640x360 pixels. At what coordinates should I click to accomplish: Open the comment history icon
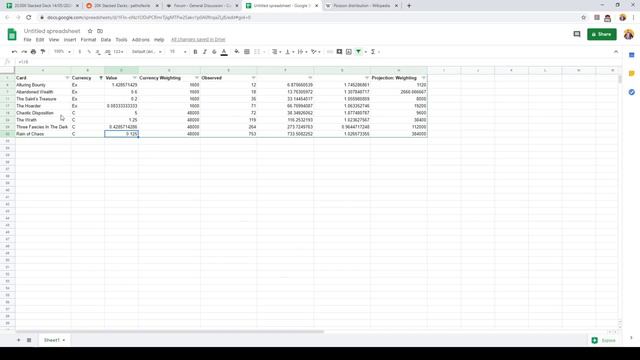click(x=577, y=34)
